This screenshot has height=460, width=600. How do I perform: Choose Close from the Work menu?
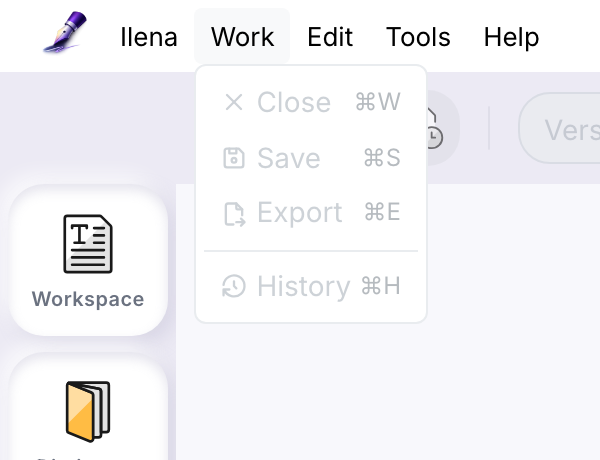(311, 102)
